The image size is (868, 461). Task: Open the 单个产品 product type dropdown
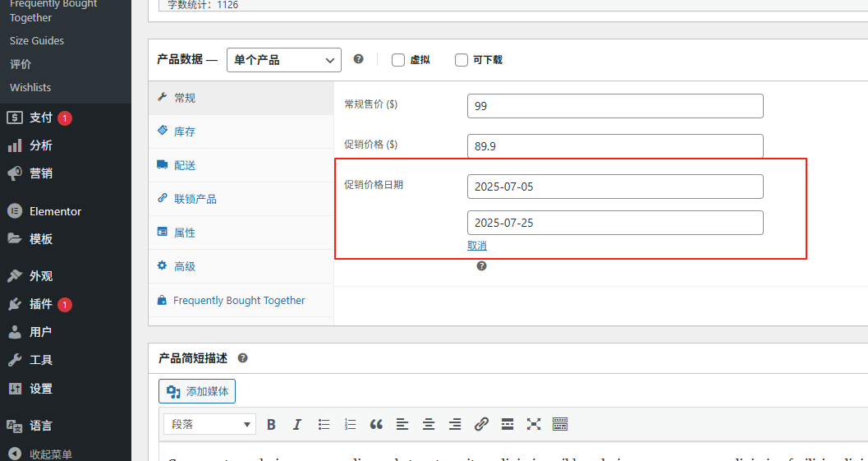[283, 60]
